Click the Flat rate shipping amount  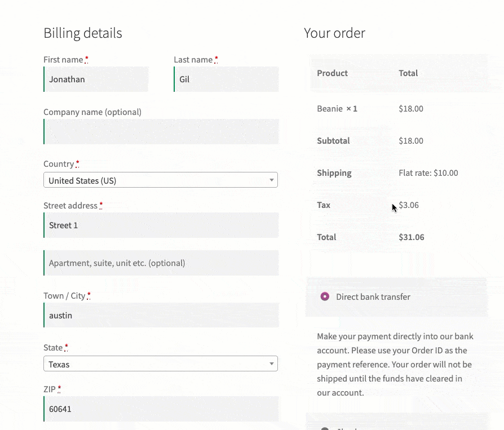click(428, 172)
